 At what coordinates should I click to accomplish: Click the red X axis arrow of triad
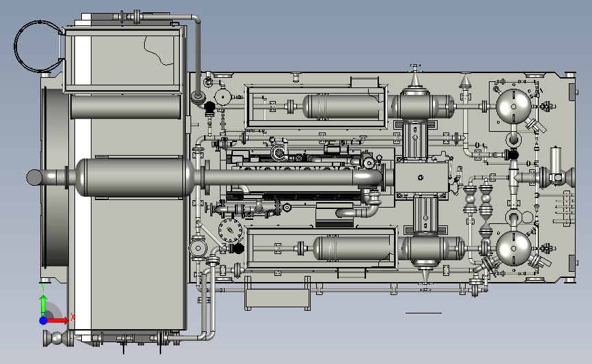57,320
